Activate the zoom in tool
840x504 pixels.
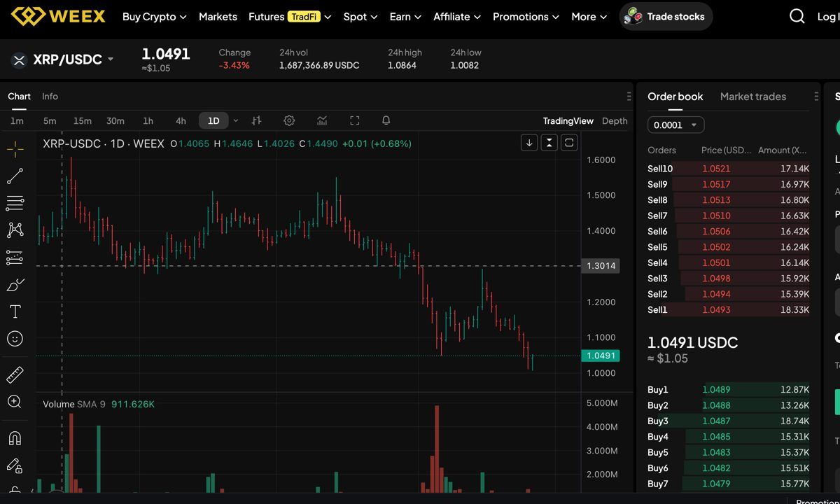tap(15, 402)
